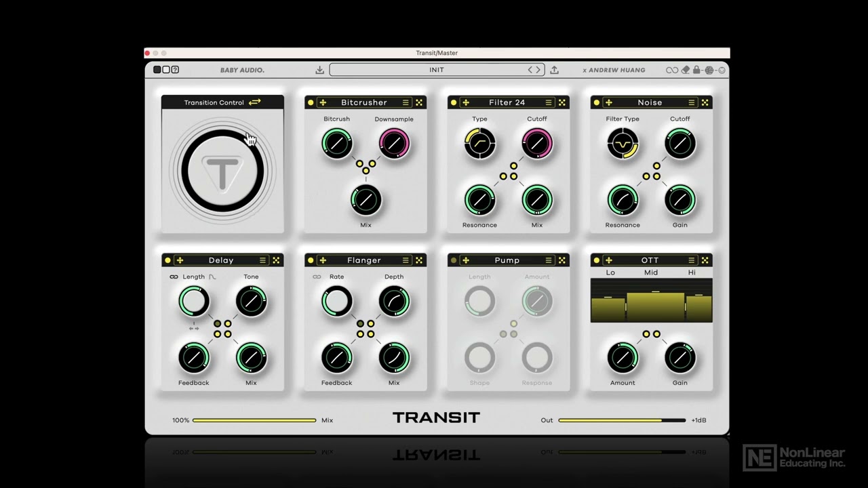This screenshot has height=488, width=868.
Task: Click the Noise Filter Type selector knob
Action: (623, 143)
